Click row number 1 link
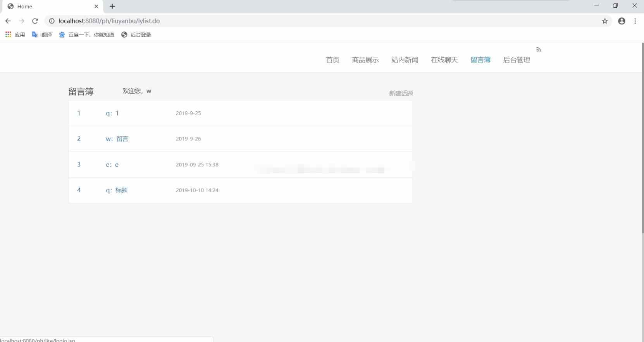 [x=79, y=113]
